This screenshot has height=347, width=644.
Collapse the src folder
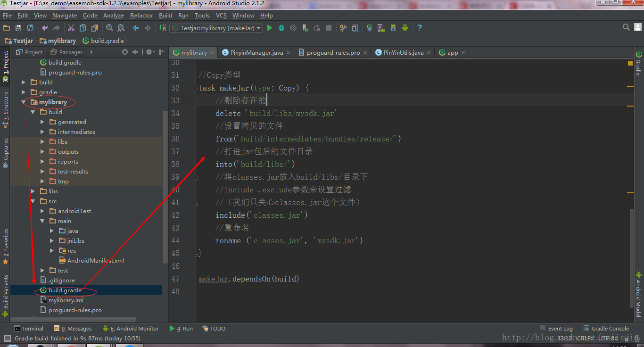tap(33, 201)
